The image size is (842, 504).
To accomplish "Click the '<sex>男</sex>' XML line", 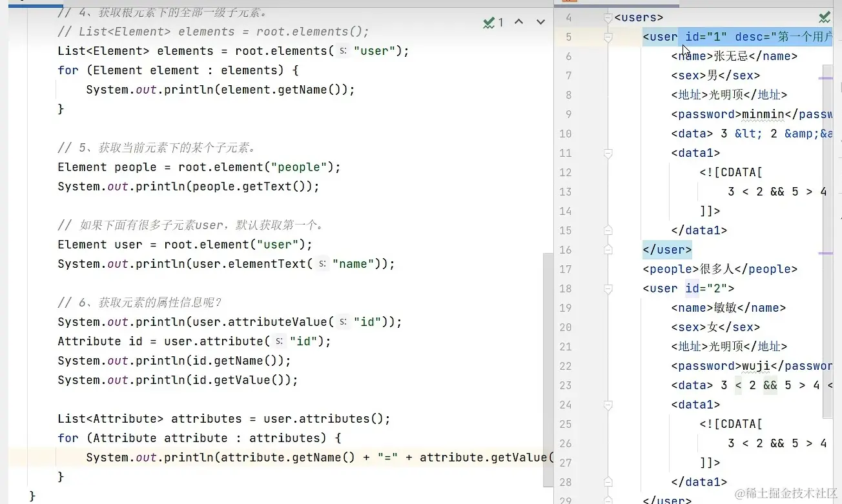I will [715, 76].
